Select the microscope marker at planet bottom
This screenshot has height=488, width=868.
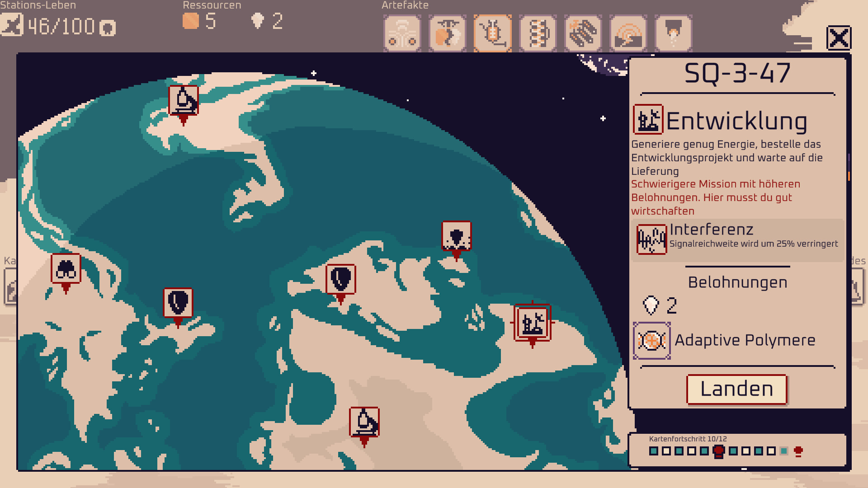[x=364, y=422]
